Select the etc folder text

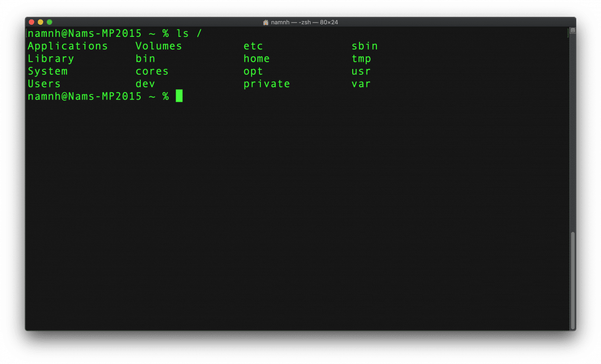click(x=253, y=46)
